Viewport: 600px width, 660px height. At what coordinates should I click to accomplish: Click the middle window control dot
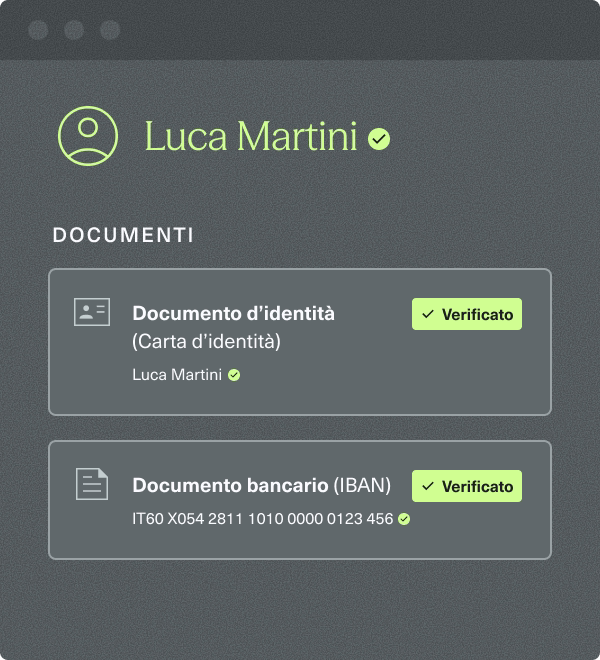coord(74,30)
